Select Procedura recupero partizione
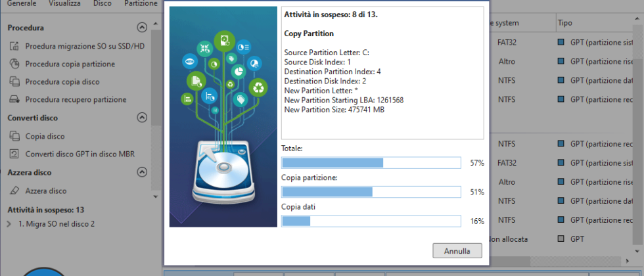644x276 pixels. pos(76,99)
